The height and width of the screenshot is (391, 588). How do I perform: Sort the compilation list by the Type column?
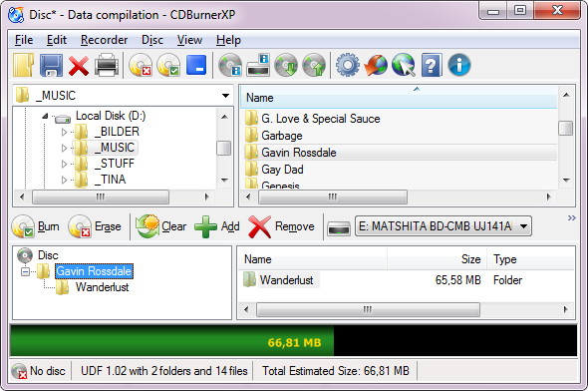click(530, 259)
